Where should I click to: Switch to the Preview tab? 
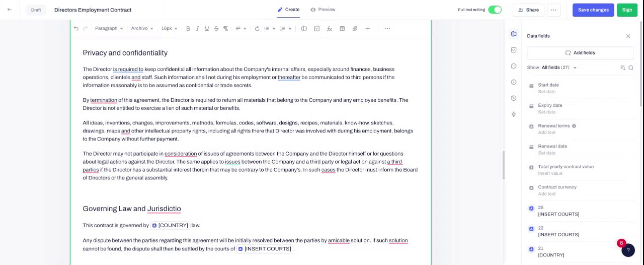323,10
